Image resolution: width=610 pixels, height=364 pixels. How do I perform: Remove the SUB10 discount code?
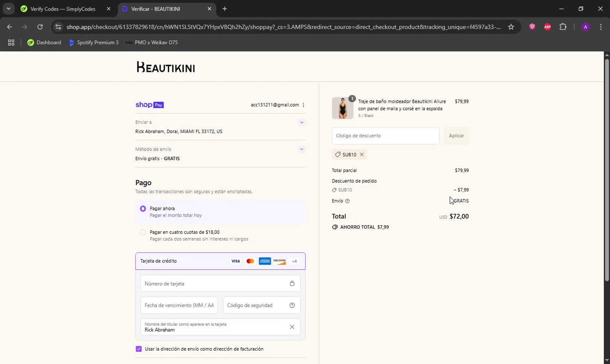point(362,154)
